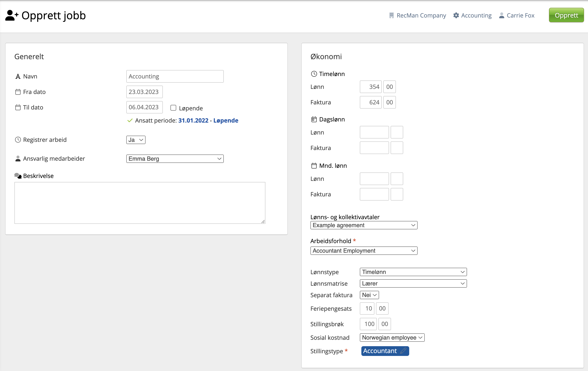Click the calendar icon beside Dagslønn heading
Screen dimensions: 588x371
pos(314,119)
